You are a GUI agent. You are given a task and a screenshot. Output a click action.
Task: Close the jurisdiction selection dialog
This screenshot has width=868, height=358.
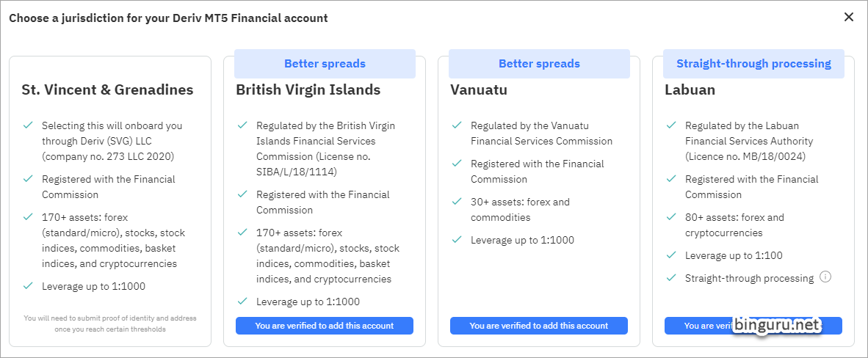849,17
